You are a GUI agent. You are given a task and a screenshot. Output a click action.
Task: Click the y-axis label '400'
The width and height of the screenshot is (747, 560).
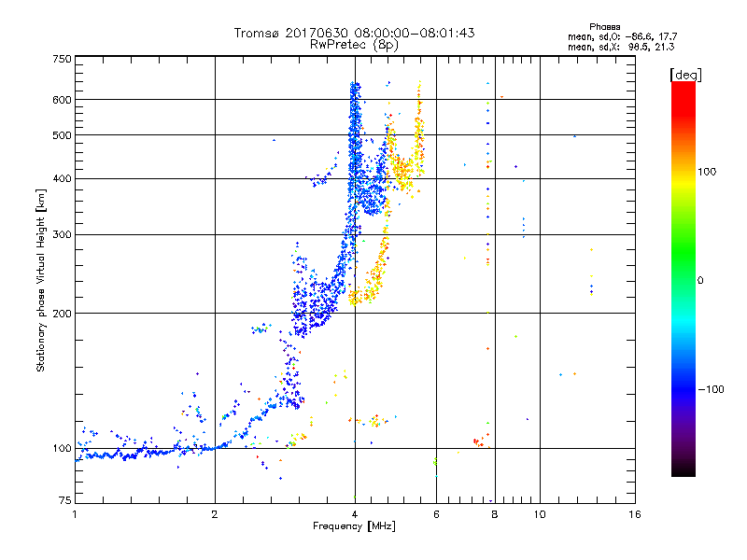coord(62,179)
